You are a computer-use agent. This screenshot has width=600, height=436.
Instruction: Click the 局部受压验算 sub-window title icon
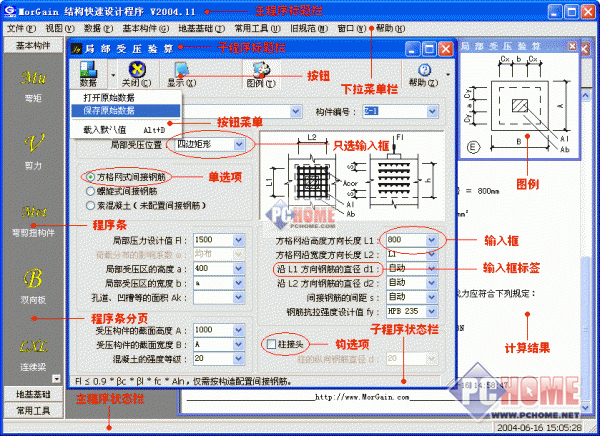pyautogui.click(x=77, y=49)
